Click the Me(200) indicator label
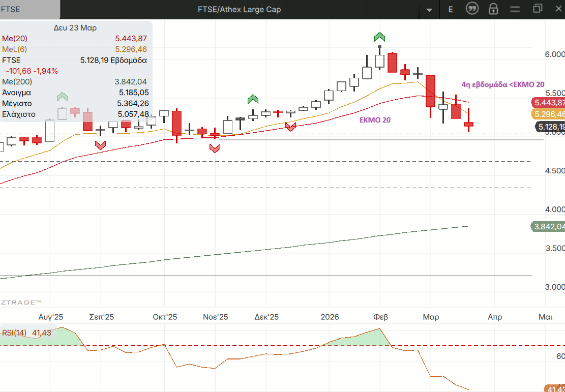 (17, 81)
